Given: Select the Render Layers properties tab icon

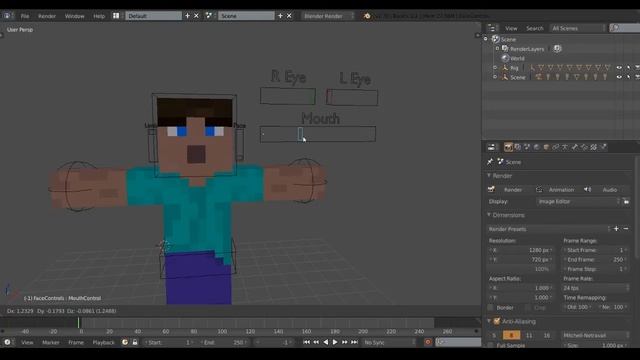Looking at the screenshot, I should click(x=518, y=147).
